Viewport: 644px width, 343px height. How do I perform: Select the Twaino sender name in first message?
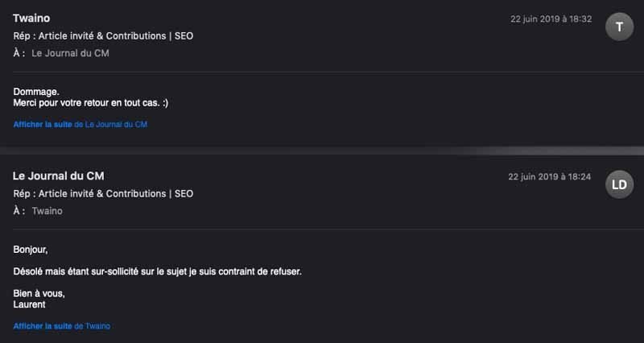tap(31, 18)
